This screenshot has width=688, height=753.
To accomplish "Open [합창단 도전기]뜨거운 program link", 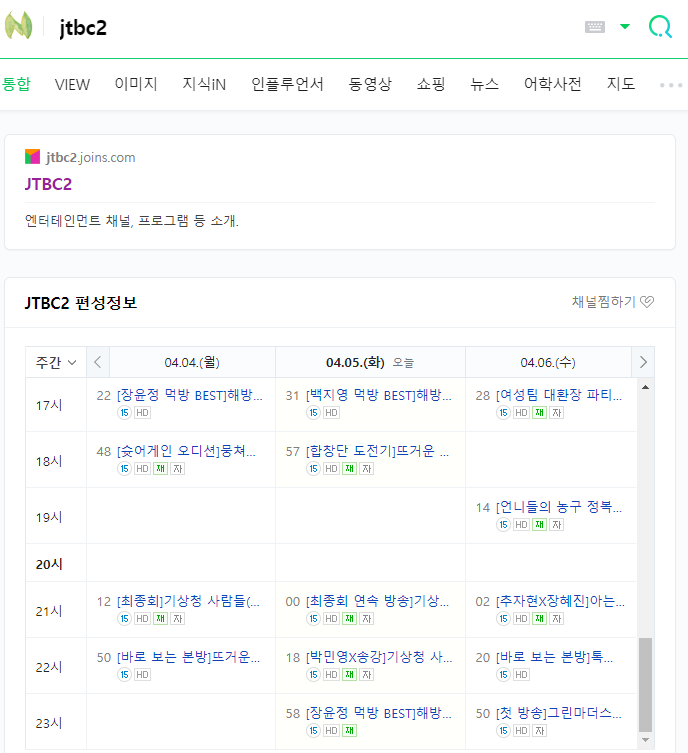I will (377, 451).
